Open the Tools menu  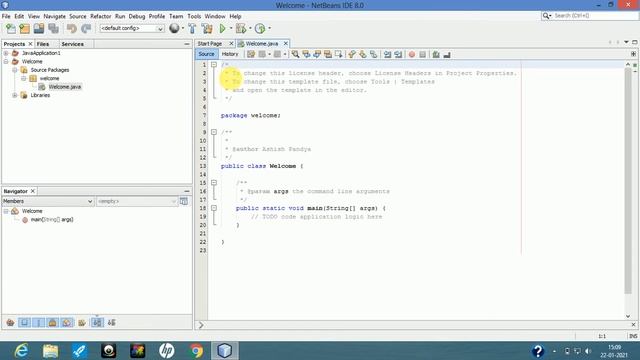click(x=194, y=16)
